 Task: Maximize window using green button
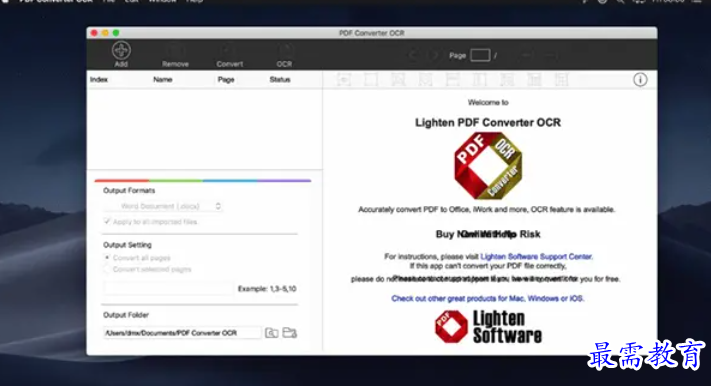pyautogui.click(x=116, y=33)
